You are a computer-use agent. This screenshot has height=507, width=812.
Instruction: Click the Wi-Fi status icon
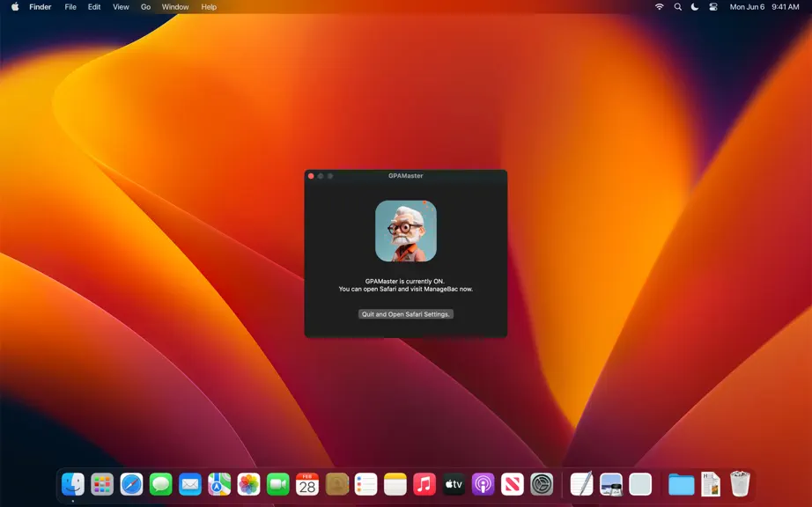pos(660,7)
